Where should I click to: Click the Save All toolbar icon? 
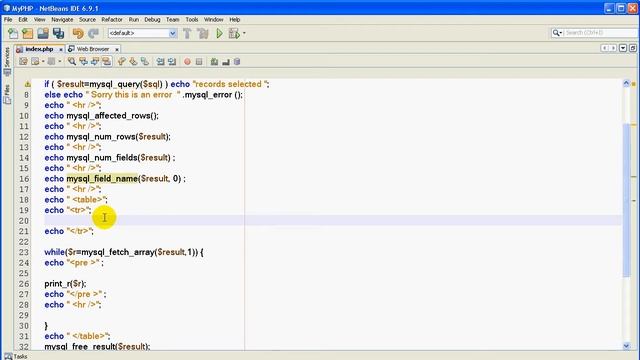[58, 33]
